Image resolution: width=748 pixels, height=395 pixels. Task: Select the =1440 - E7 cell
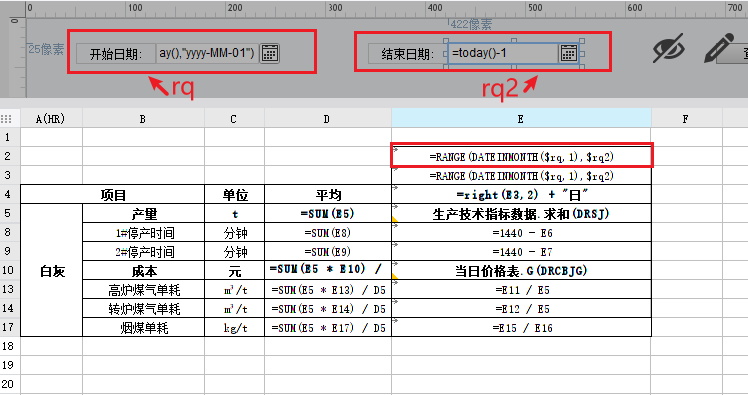pyautogui.click(x=521, y=251)
